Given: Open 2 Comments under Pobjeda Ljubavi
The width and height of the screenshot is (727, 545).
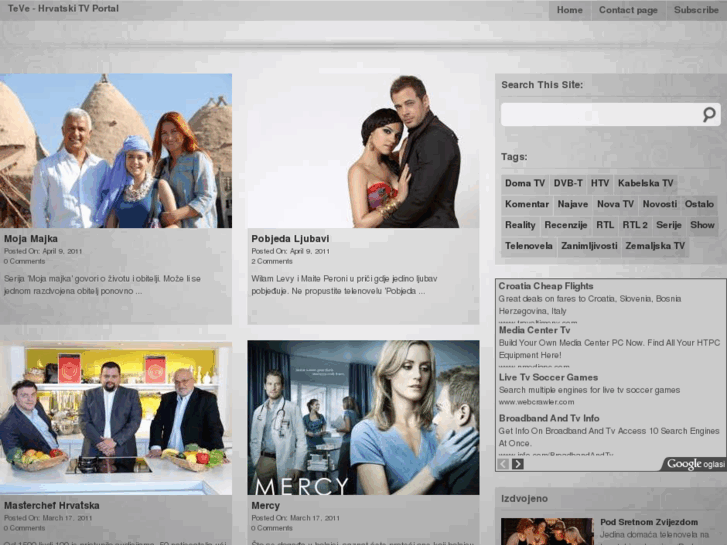Looking at the screenshot, I should click(x=272, y=261).
